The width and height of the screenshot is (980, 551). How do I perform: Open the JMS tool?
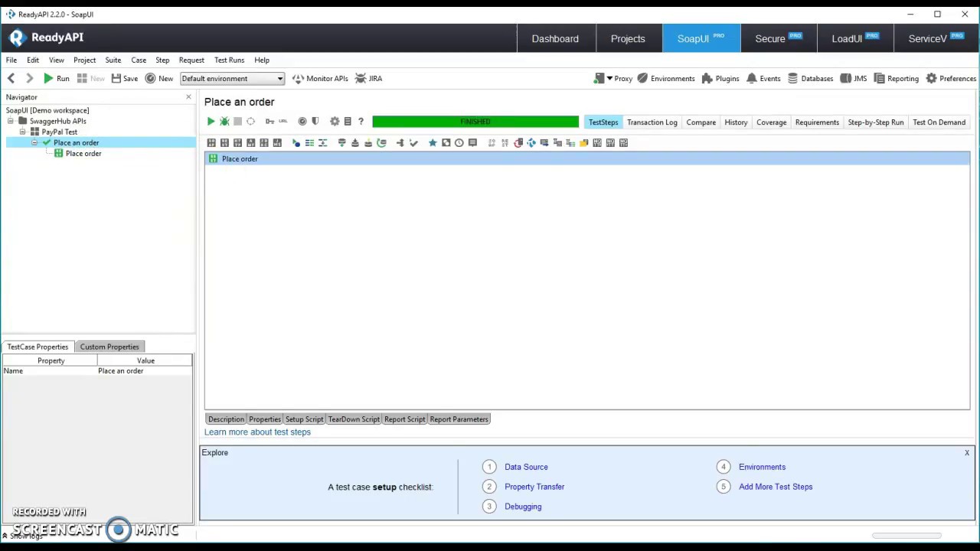(x=853, y=78)
